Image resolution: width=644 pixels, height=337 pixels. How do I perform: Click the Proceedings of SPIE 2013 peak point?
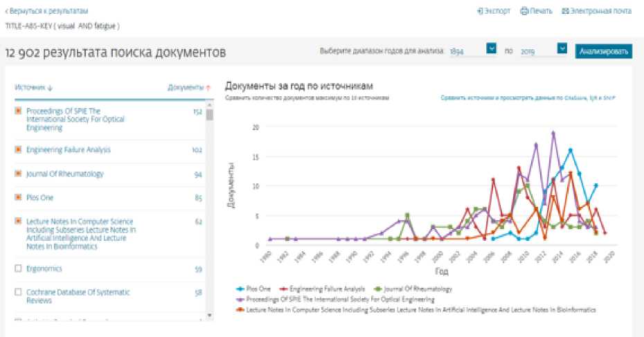(x=553, y=132)
